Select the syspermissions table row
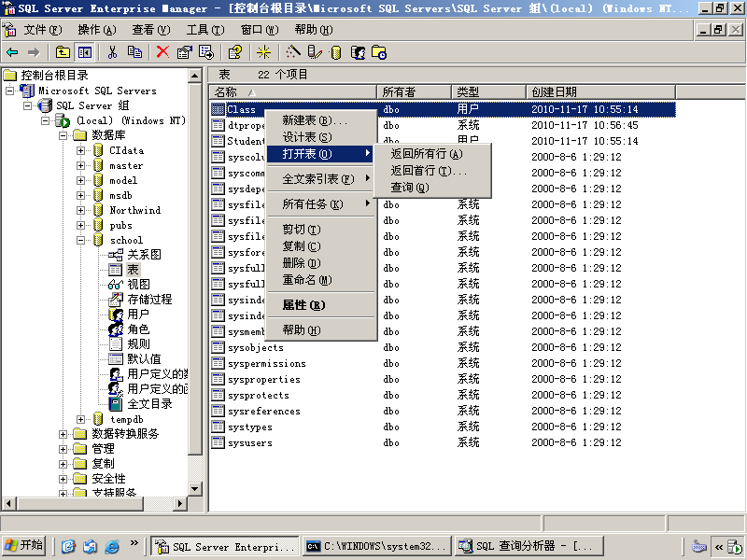This screenshot has width=747, height=560. 443,364
